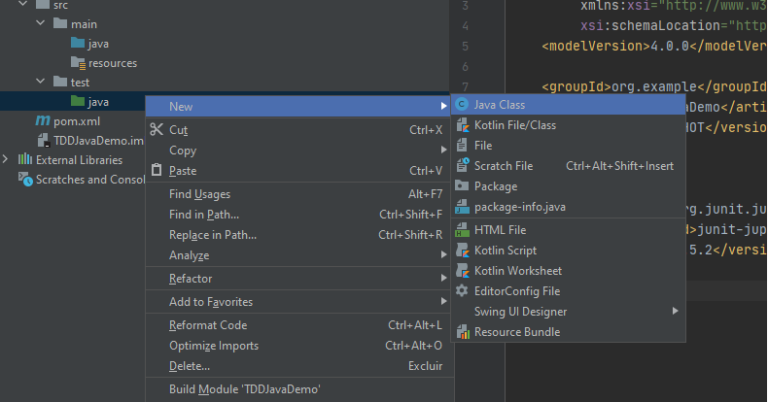Collapse the main folder in project tree

coord(40,23)
